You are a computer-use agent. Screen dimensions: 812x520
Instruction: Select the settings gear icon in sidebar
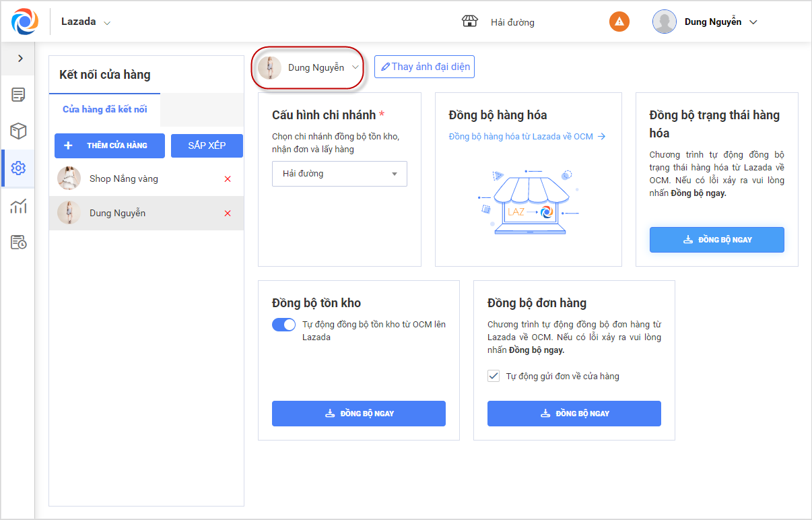click(19, 168)
